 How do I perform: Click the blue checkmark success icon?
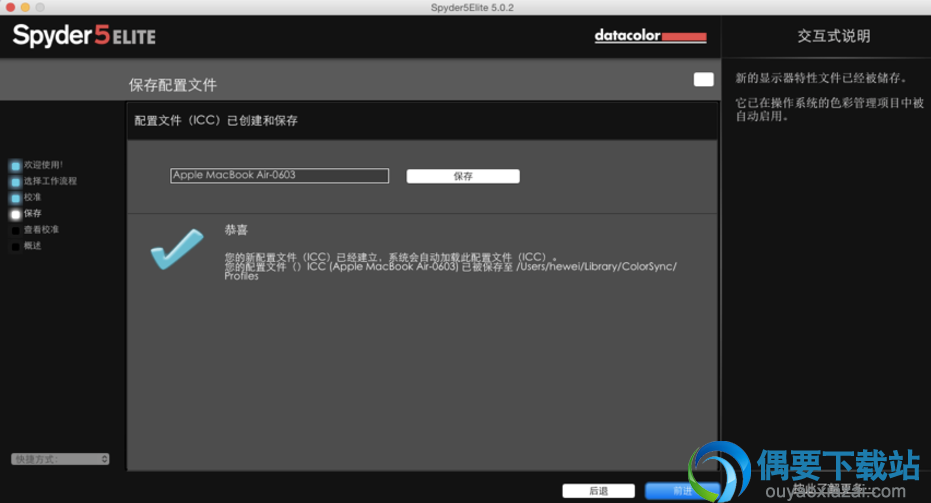pos(176,249)
